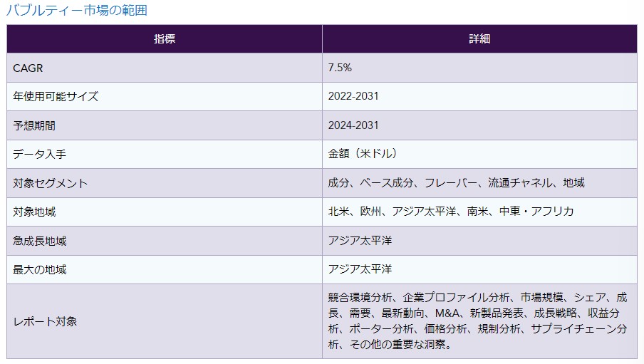Click アジア太平洋 in the 急成長地域 row
644x364 pixels.
[x=360, y=241]
